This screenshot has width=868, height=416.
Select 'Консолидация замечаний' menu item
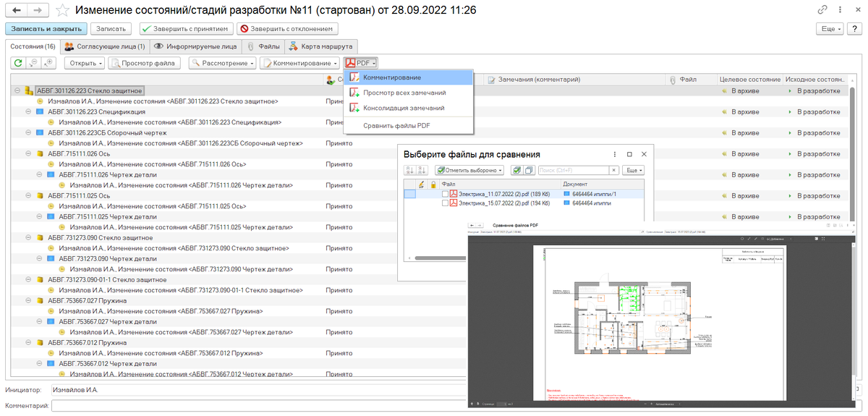[x=409, y=108]
